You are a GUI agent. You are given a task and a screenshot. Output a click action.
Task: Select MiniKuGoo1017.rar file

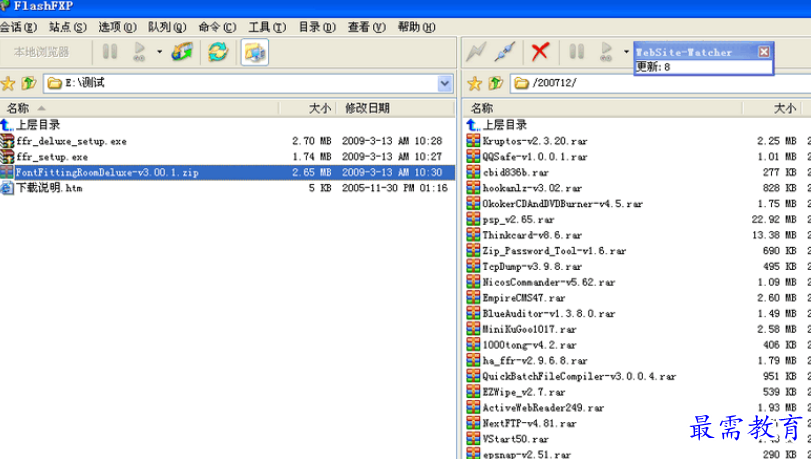[x=530, y=329]
